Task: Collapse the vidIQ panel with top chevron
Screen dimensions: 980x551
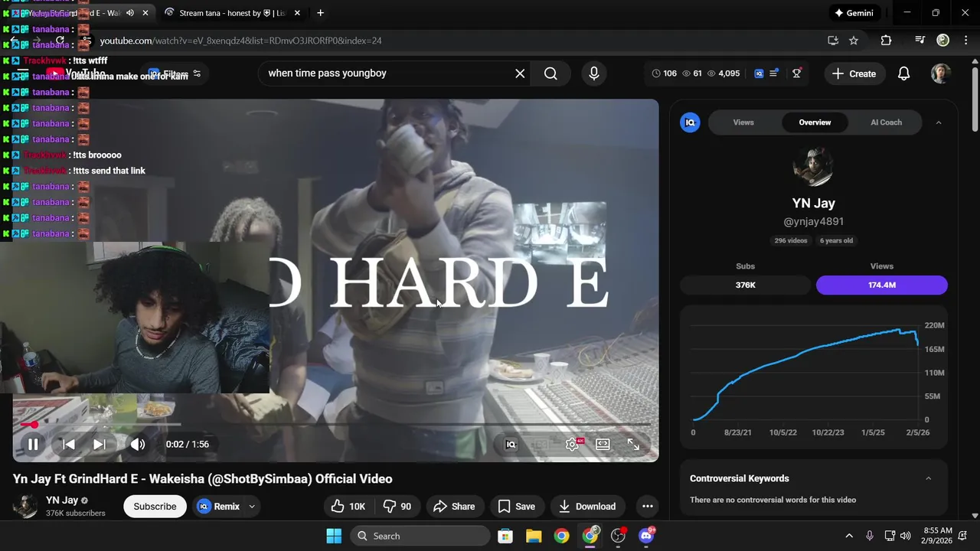Action: point(939,122)
